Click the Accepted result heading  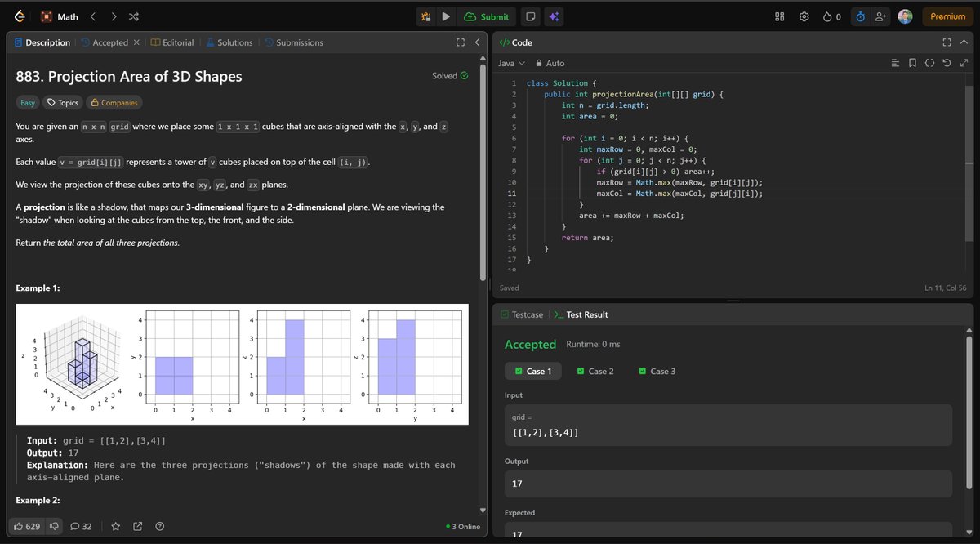point(530,345)
